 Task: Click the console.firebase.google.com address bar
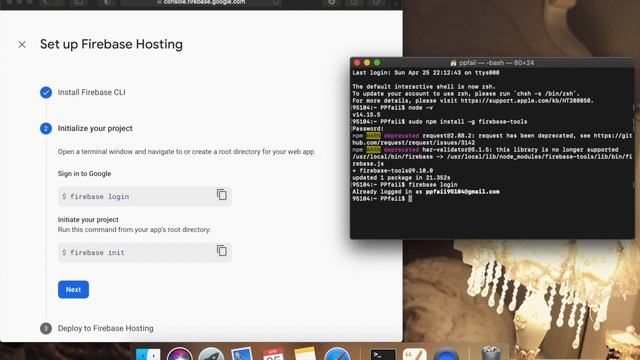point(202,2)
